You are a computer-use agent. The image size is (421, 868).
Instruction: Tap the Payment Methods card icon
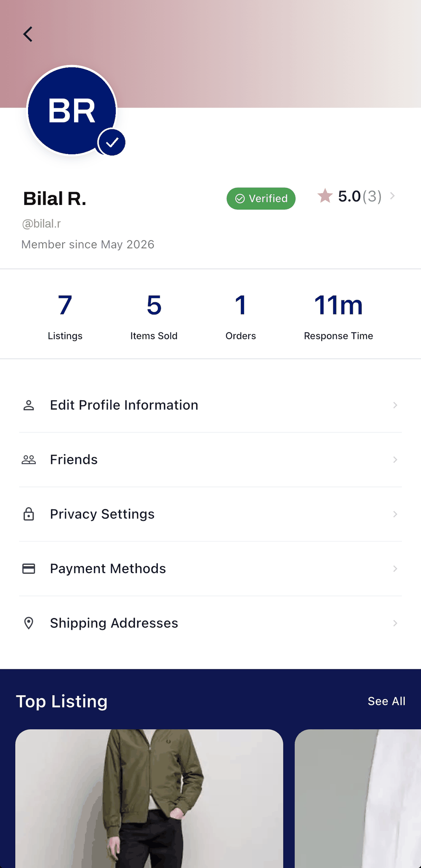click(x=28, y=569)
